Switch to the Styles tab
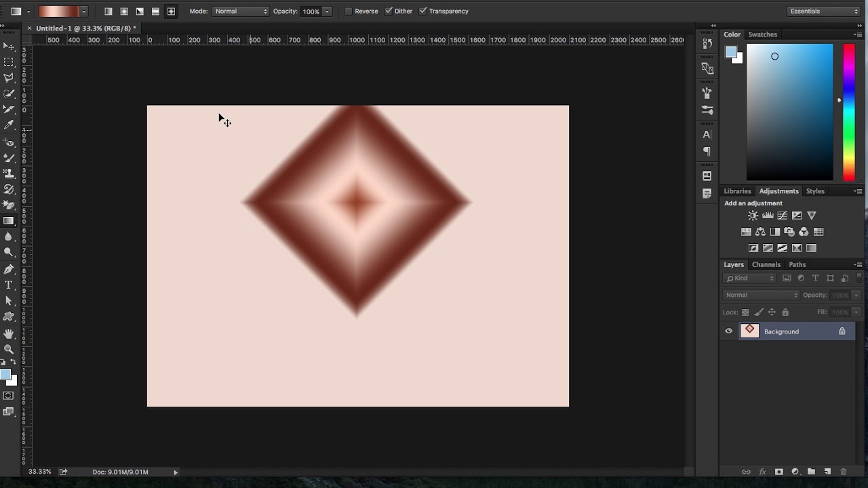The height and width of the screenshot is (488, 868). 815,191
